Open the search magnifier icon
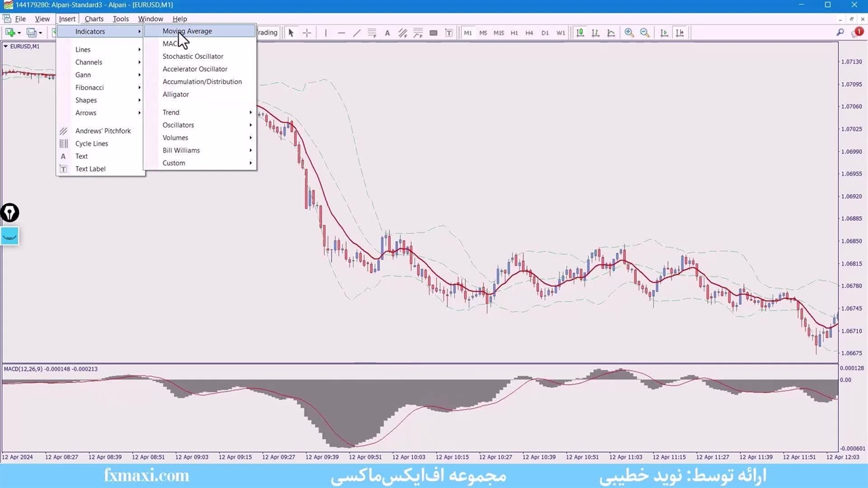This screenshot has height=488, width=868. 840,33
